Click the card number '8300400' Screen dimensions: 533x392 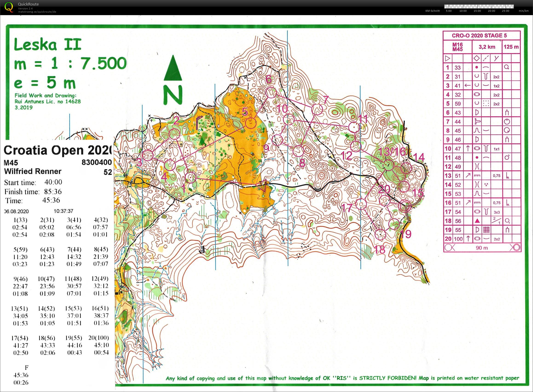click(x=97, y=162)
